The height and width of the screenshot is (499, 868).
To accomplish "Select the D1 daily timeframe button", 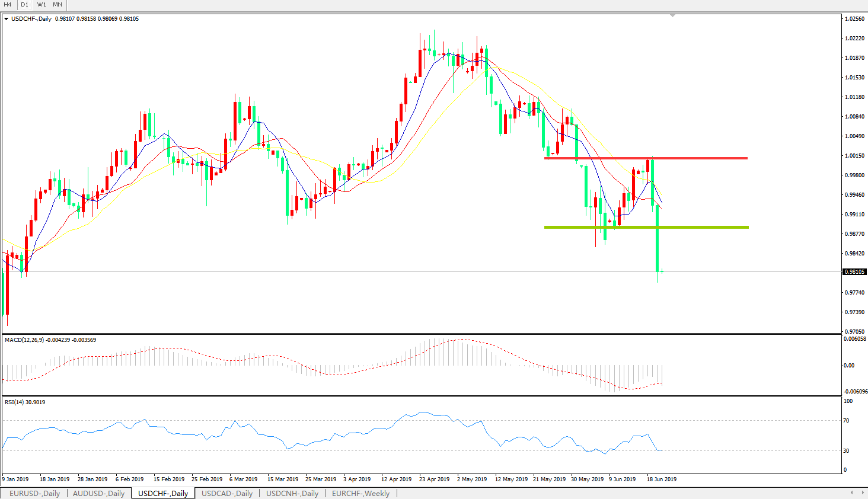I will point(25,5).
